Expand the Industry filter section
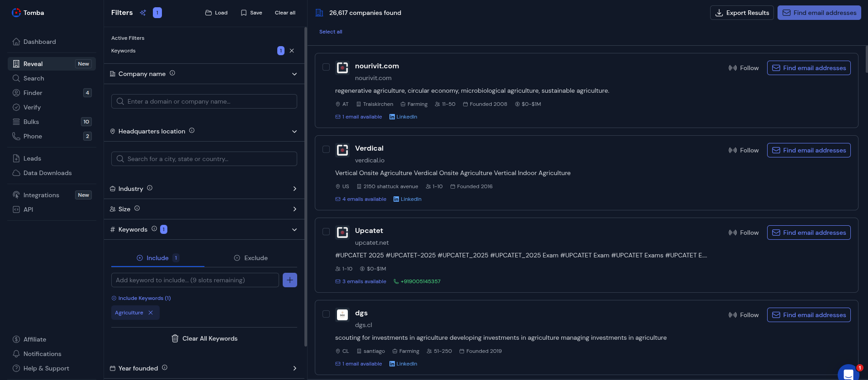This screenshot has width=868, height=380. click(294, 189)
